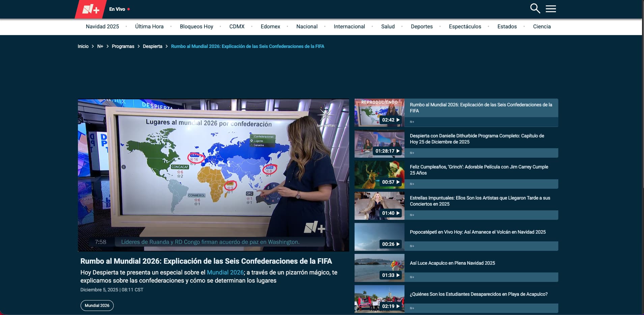
Task: Play the Estrellas Impuntuales video
Action: point(379,206)
